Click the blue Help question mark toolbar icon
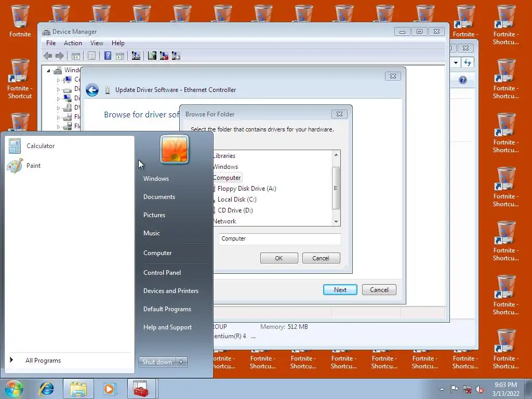532x399 pixels. 108,56
